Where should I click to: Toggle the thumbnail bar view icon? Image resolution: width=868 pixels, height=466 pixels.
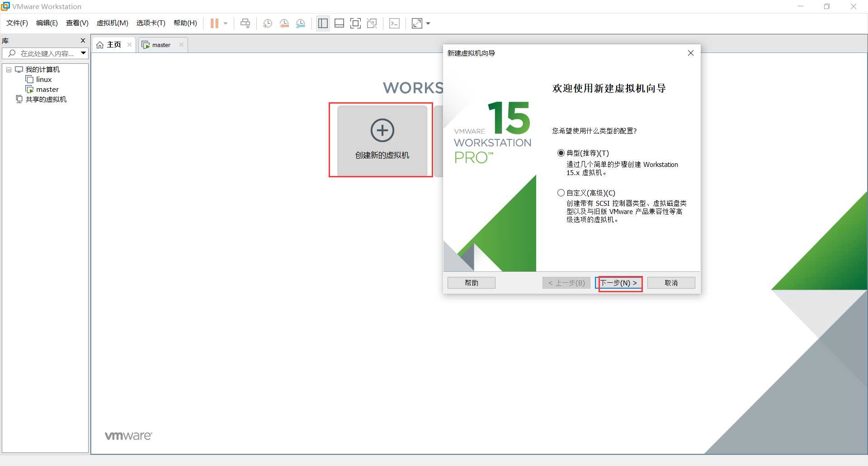click(339, 23)
